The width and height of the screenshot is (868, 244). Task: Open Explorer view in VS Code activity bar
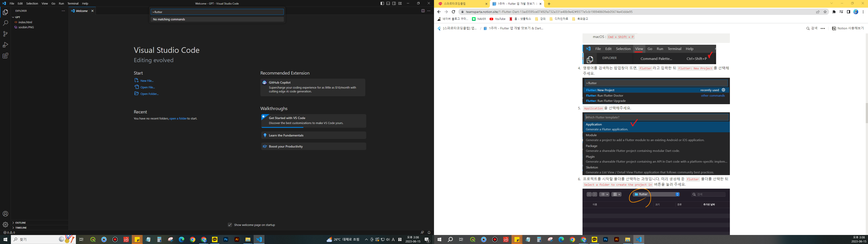[5, 12]
